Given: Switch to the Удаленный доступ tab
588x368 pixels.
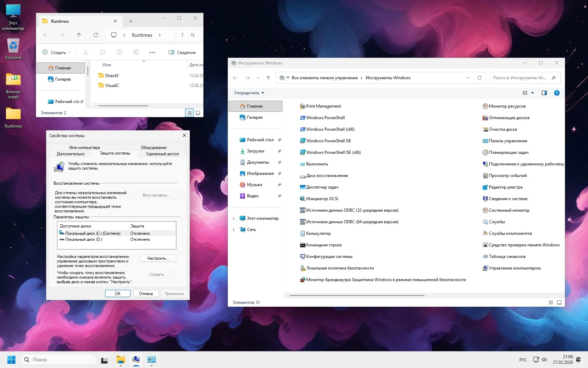Looking at the screenshot, I should [x=162, y=154].
